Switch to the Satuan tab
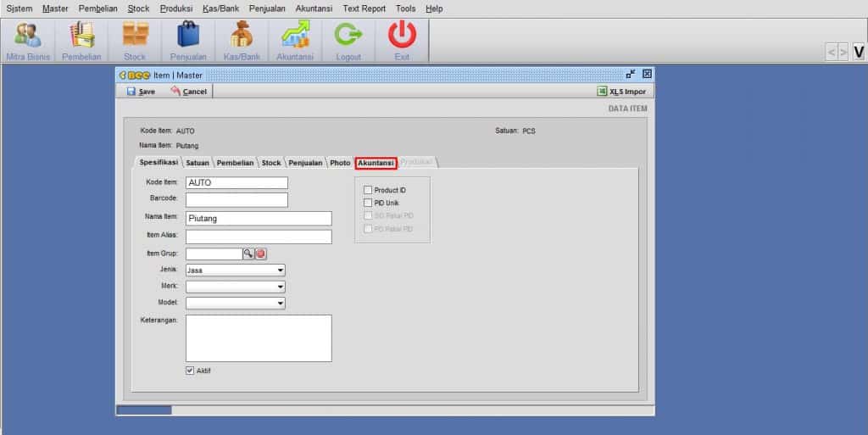868x435 pixels. [198, 163]
